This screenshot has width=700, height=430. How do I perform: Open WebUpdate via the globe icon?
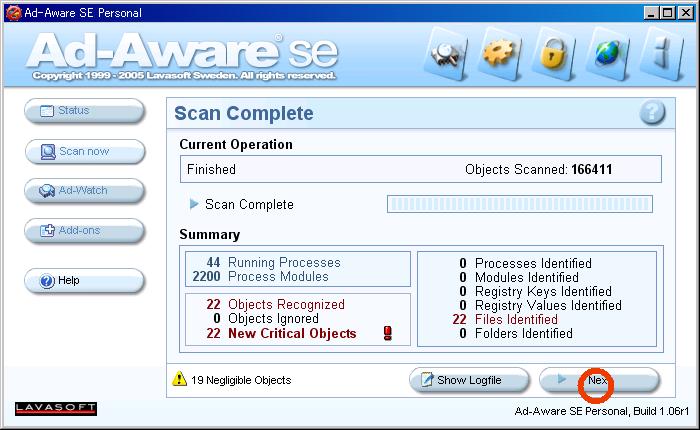pyautogui.click(x=607, y=54)
